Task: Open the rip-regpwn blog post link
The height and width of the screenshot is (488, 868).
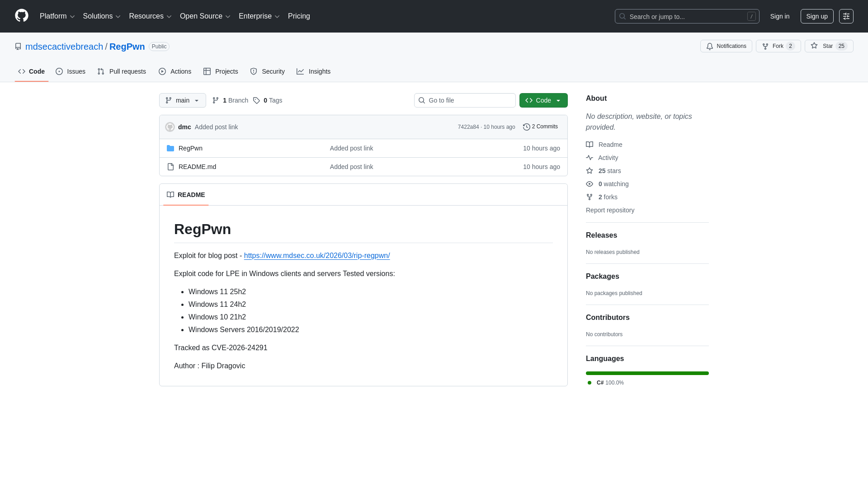Action: (x=316, y=255)
